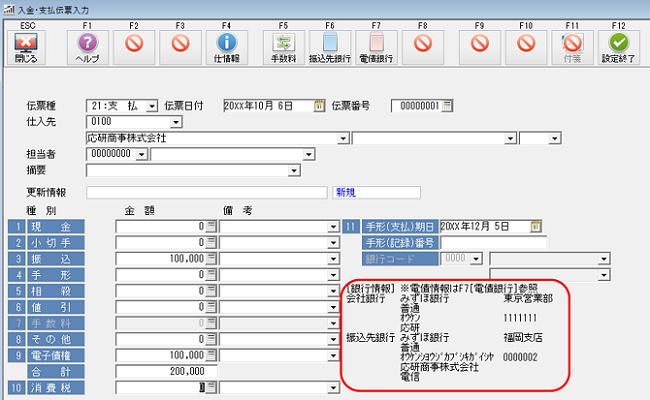Expand the 仕入先 code dropdown
Screen dimensions: 650x400
tap(176, 122)
